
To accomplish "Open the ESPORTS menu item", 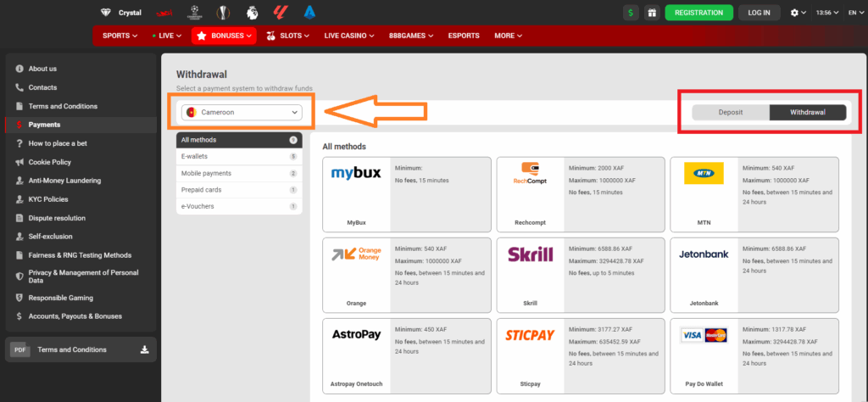I will coord(464,36).
